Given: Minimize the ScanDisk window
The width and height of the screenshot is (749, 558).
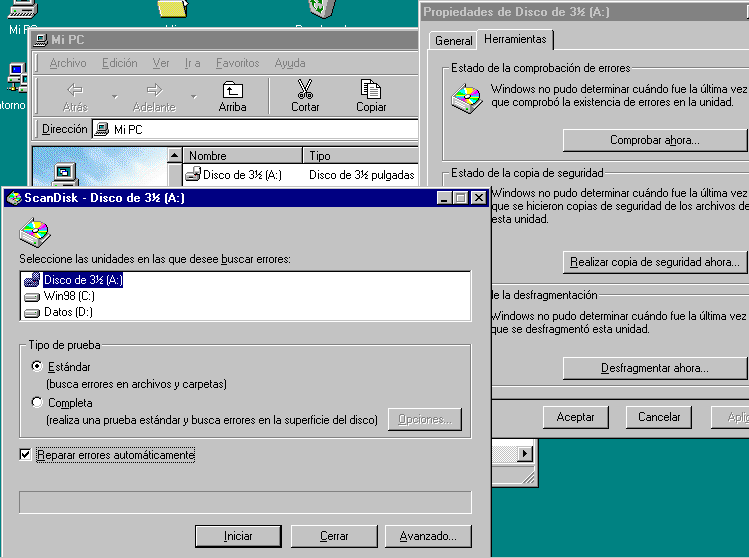Looking at the screenshot, I should [444, 198].
